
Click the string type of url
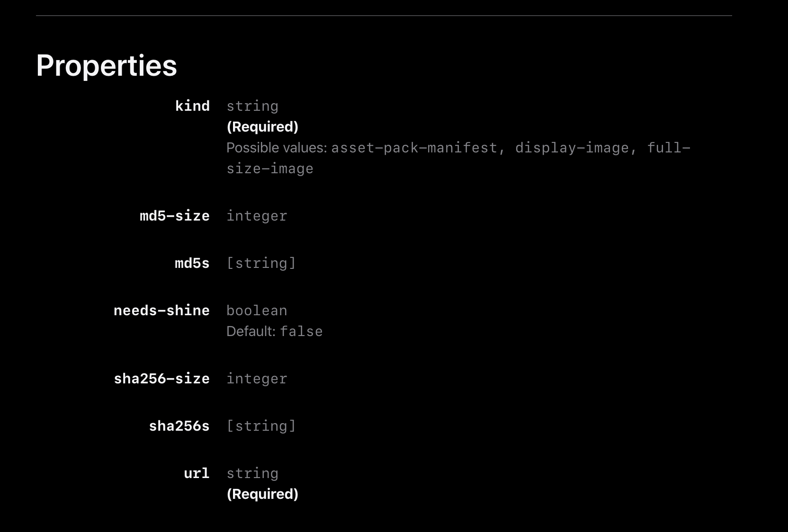point(252,473)
